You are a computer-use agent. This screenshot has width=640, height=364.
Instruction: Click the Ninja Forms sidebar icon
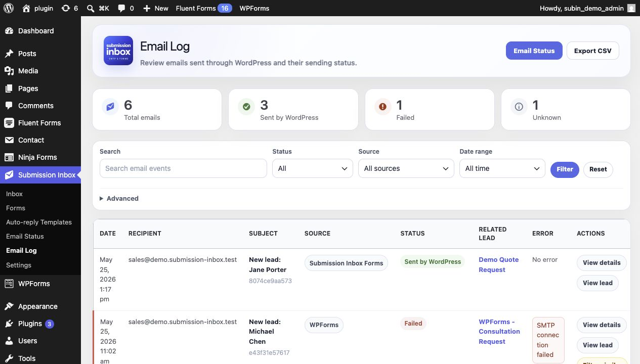point(9,157)
